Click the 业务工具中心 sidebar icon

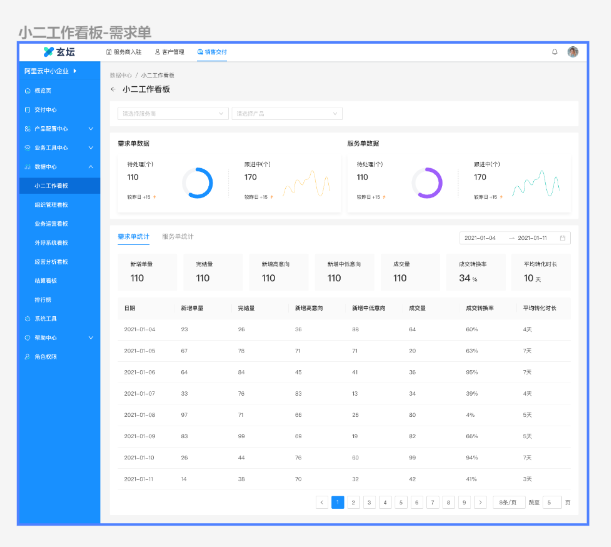(x=27, y=148)
